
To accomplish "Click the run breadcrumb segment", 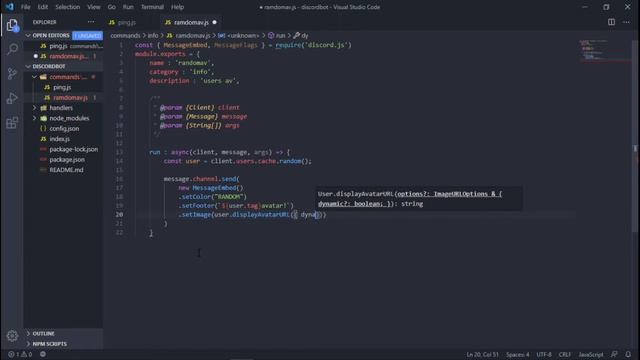I will click(x=277, y=36).
